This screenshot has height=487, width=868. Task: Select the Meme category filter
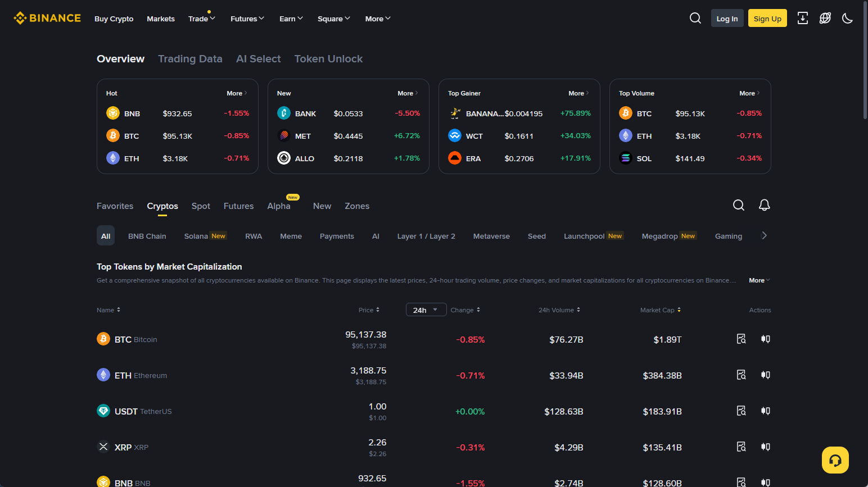tap(291, 236)
